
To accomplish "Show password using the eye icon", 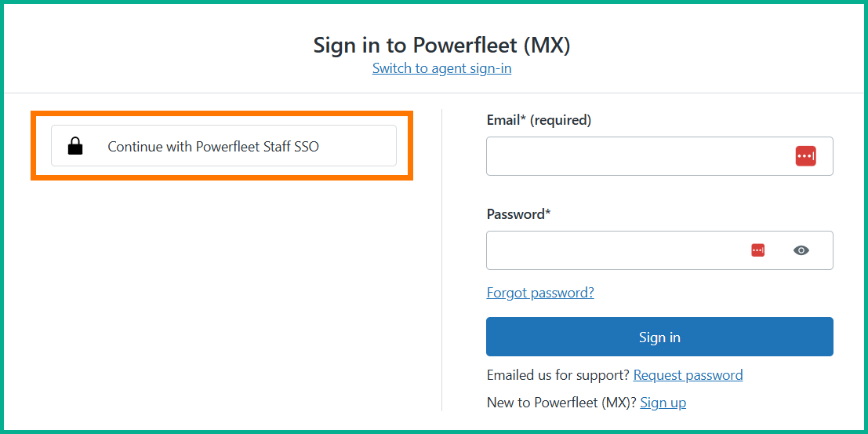I will click(801, 250).
